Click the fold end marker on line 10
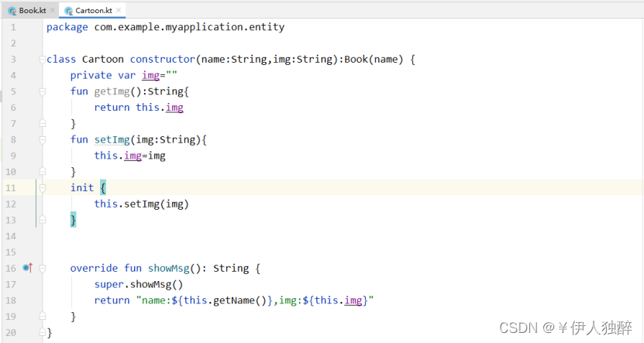Image resolution: width=644 pixels, height=343 pixels. pyautogui.click(x=43, y=172)
